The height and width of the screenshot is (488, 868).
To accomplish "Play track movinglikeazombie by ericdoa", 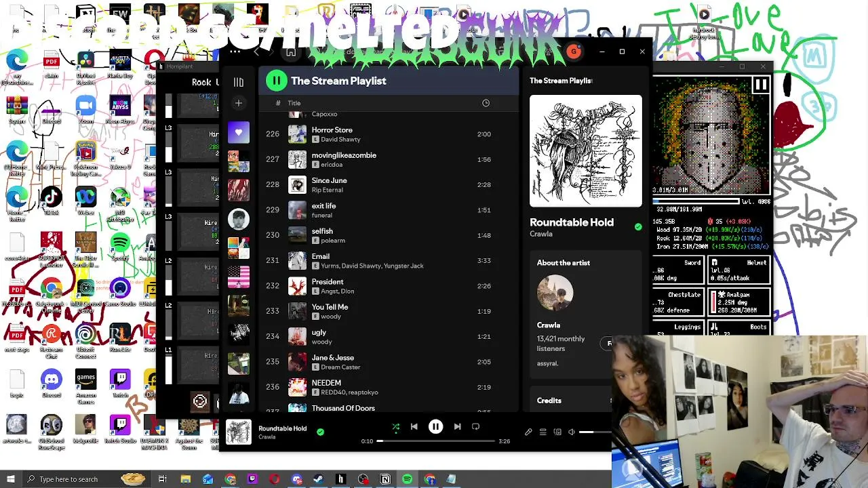I will pyautogui.click(x=388, y=159).
